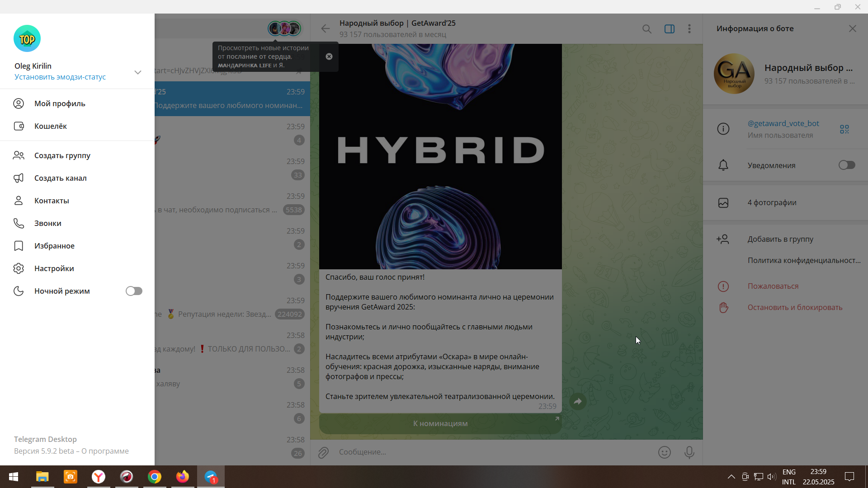This screenshot has width=868, height=488.
Task: Select Create channel (Создать канал) menu entry
Action: tap(60, 178)
